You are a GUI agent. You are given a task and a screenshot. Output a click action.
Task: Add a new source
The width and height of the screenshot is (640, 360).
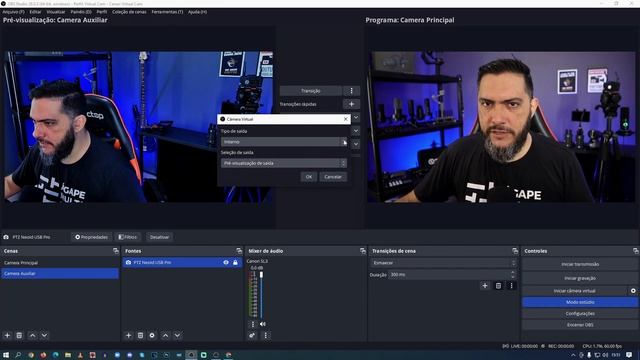(128, 335)
